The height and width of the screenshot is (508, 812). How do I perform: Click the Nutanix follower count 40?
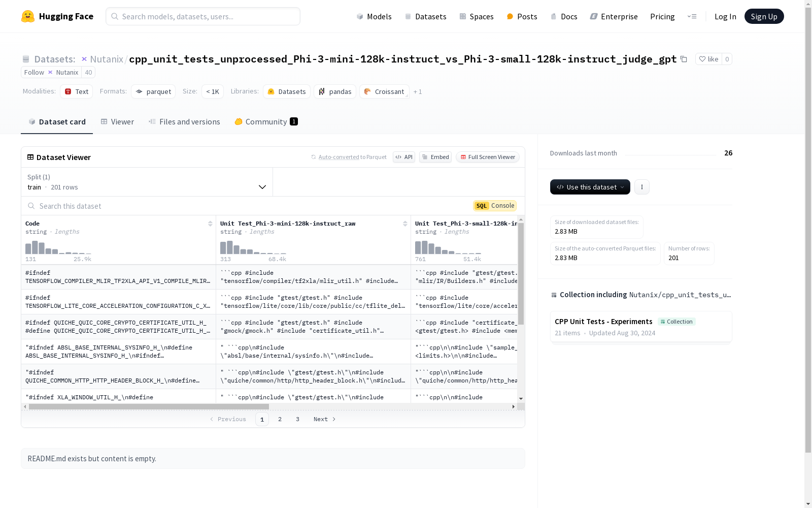pos(88,72)
